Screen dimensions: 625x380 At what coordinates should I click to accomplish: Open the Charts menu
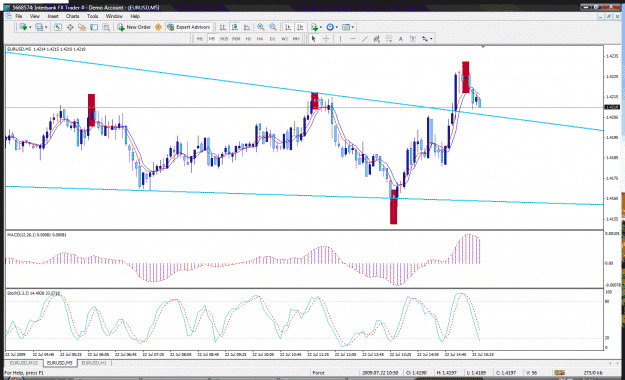72,16
